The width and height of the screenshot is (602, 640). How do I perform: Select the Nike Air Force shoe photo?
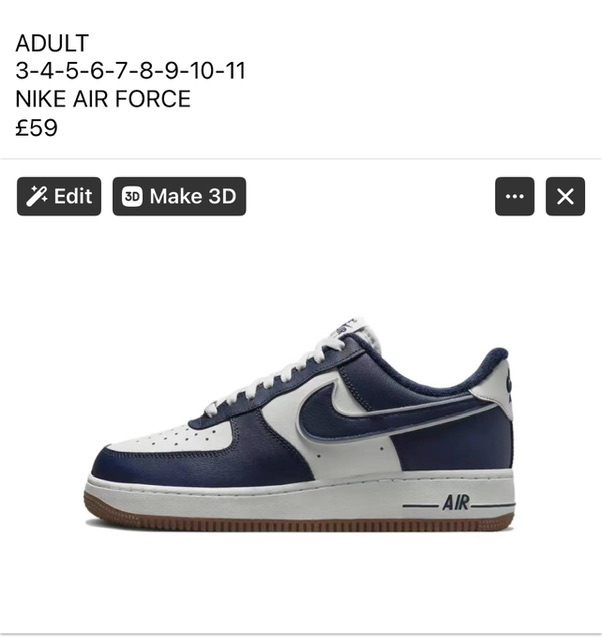pos(300,424)
